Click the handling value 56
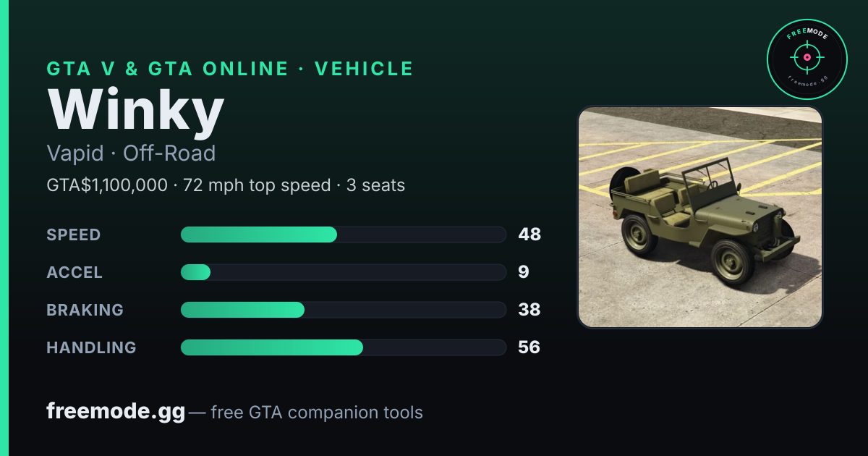The image size is (868, 456). pyautogui.click(x=529, y=347)
